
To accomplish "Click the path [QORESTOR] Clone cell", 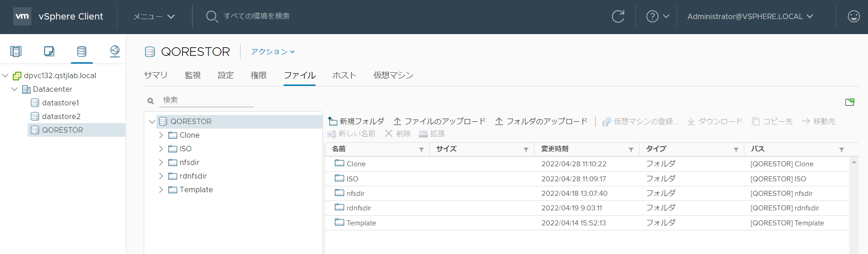I will point(782,164).
